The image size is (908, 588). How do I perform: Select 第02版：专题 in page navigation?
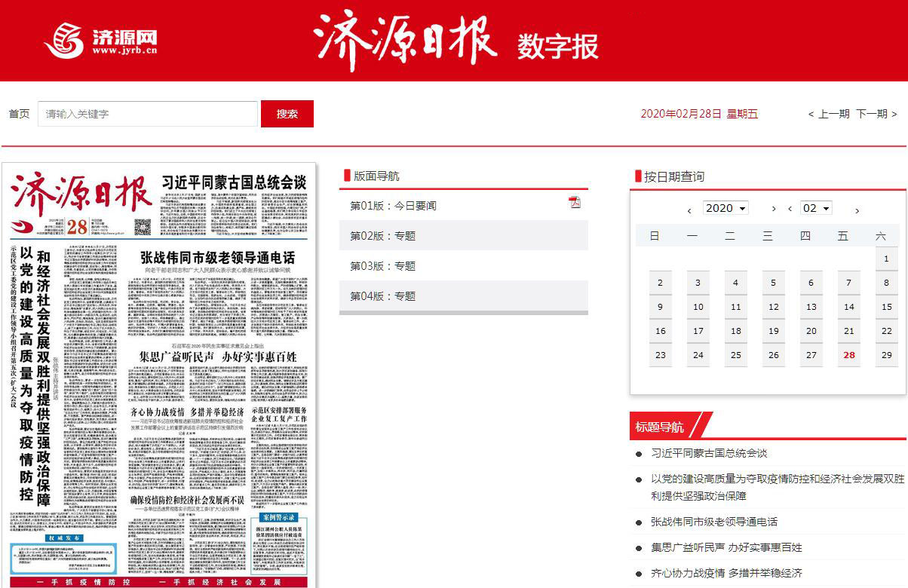point(383,236)
